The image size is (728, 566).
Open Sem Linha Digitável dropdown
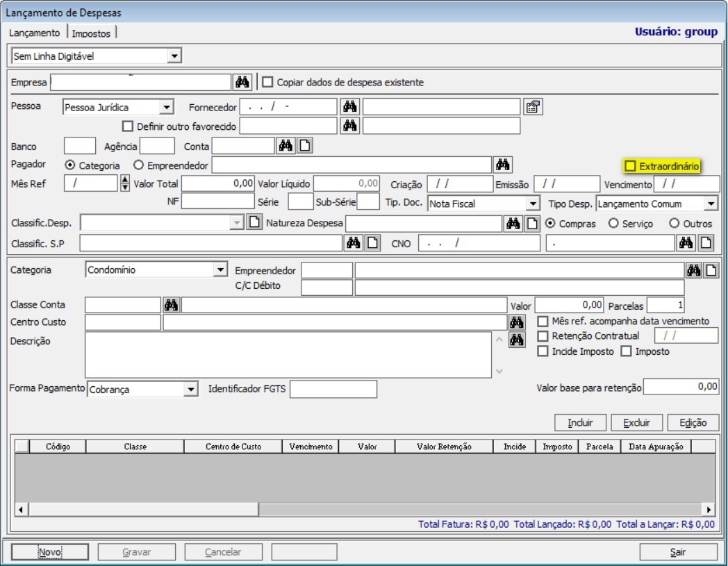[x=174, y=56]
